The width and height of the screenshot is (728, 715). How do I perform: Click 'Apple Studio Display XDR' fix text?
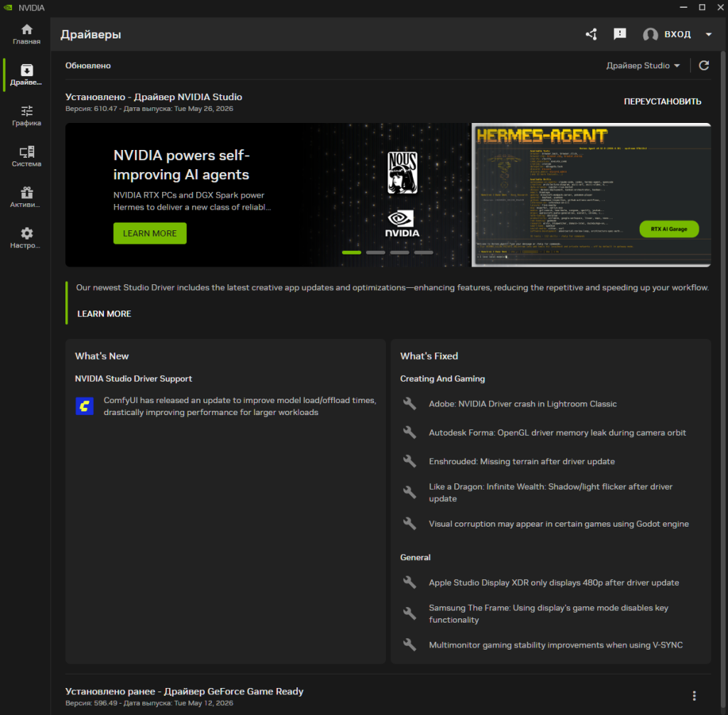(x=554, y=583)
